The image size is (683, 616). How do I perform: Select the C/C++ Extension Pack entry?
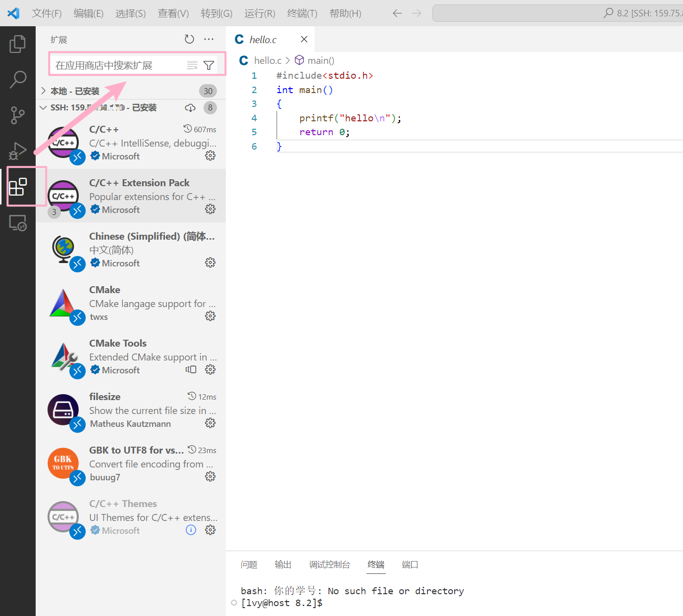131,196
